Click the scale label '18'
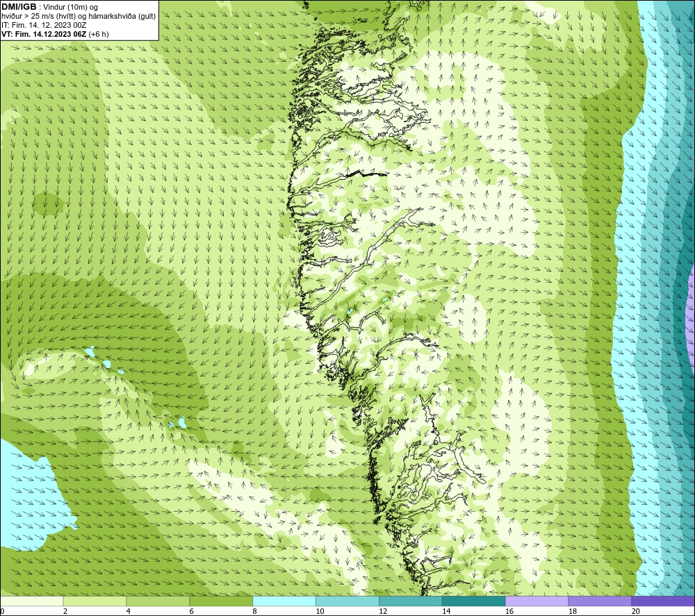 [x=573, y=611]
